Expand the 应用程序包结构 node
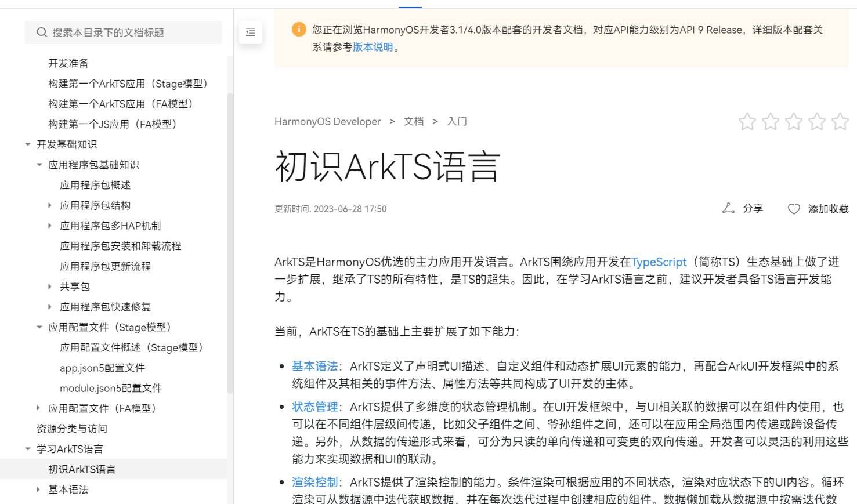 click(x=50, y=205)
